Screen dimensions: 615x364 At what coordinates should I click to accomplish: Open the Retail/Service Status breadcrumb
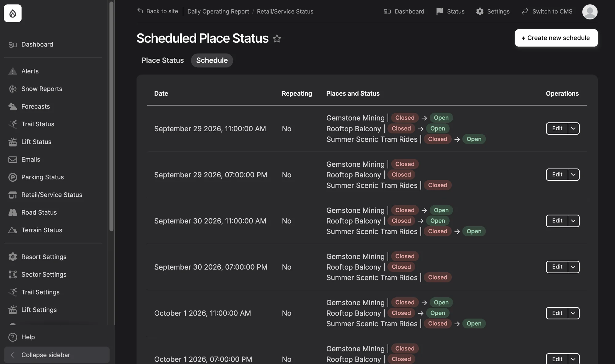click(x=285, y=11)
